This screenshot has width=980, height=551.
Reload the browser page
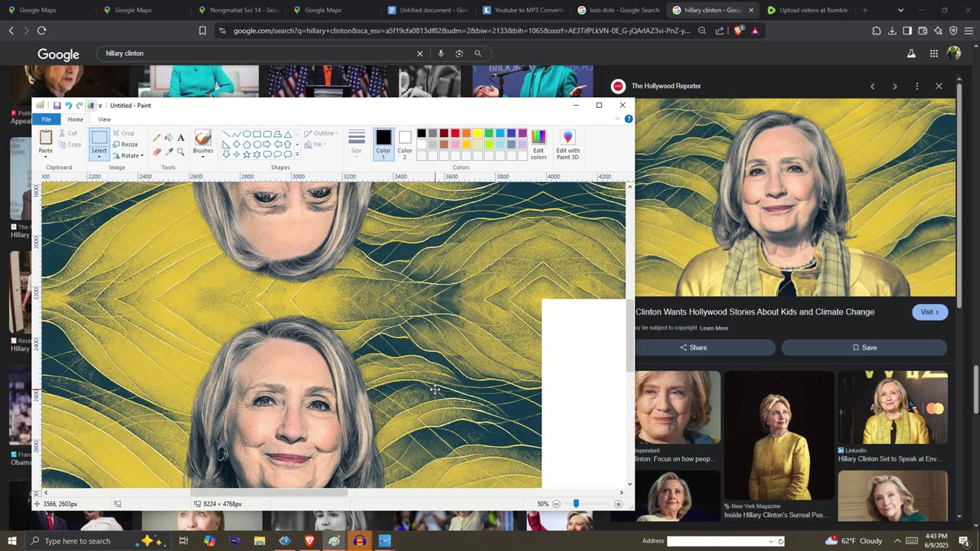[x=41, y=31]
